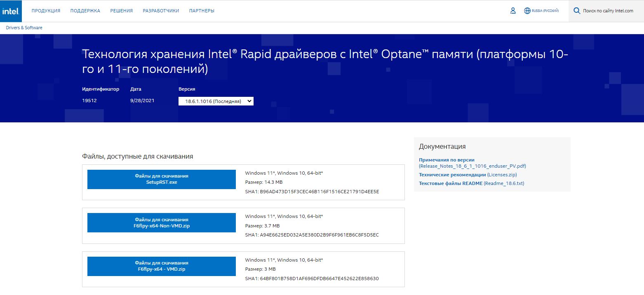Click the Размер: 3 MB text
The image size is (644, 295).
coord(260,269)
